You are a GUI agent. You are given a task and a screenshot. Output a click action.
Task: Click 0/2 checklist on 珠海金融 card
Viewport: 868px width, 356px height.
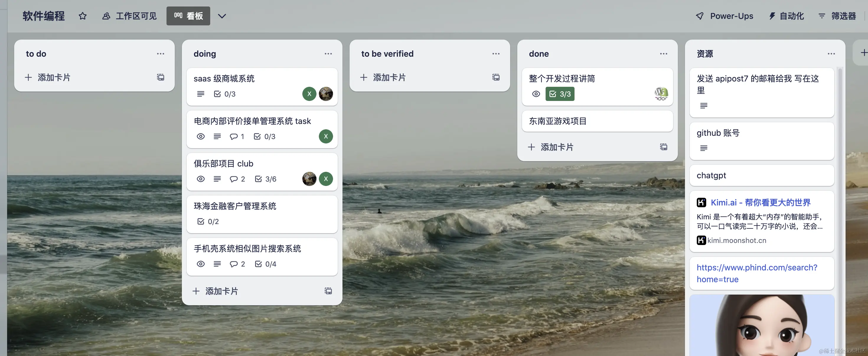point(208,221)
